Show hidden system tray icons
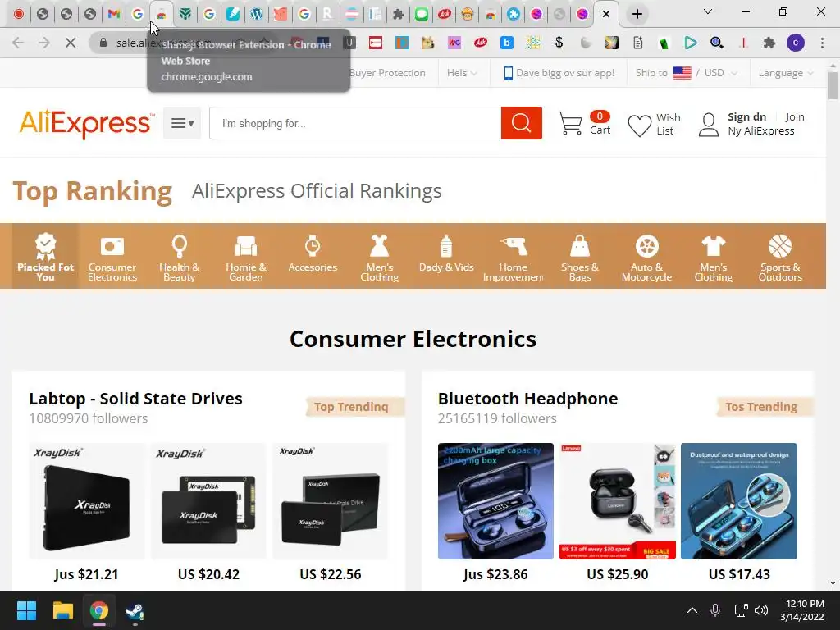This screenshot has width=840, height=630. 692,610
